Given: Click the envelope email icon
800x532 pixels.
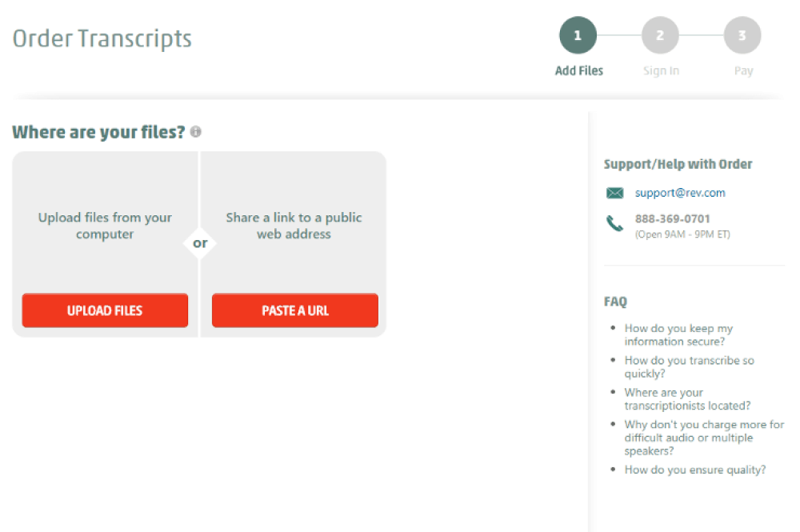Looking at the screenshot, I should [x=614, y=193].
